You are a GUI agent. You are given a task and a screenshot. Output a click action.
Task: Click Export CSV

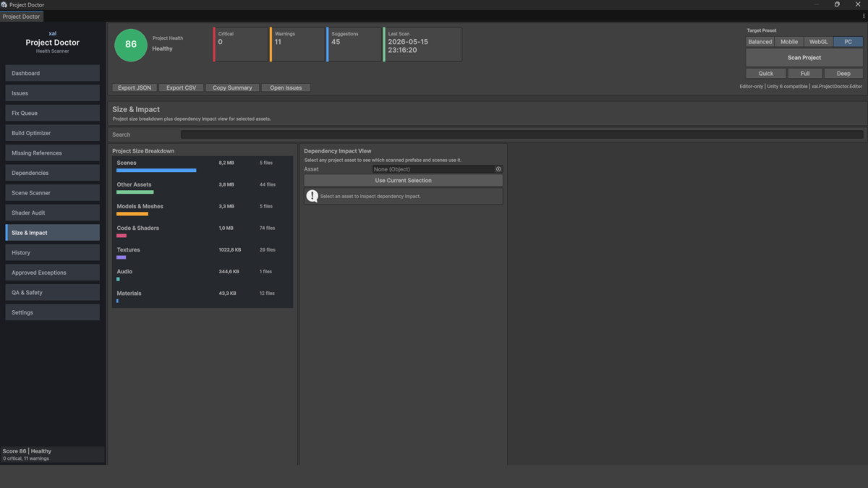point(181,87)
